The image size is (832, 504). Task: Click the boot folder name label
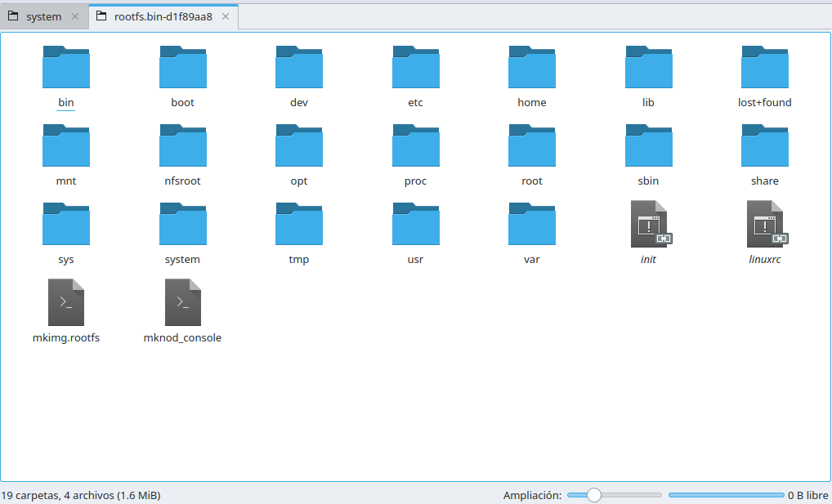[182, 103]
